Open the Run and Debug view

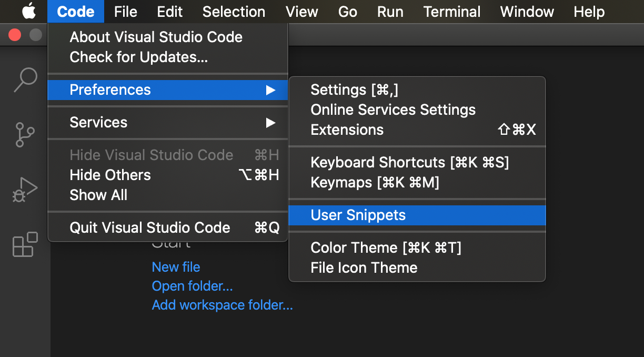point(25,190)
